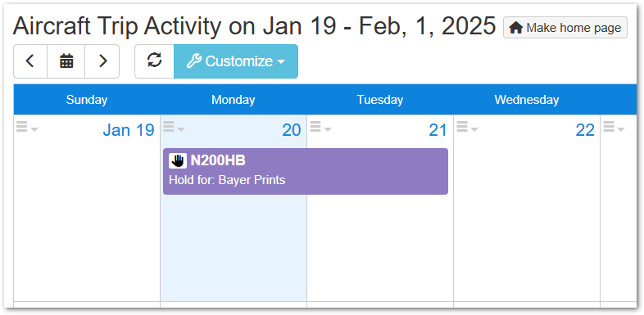Open the day 22 date link

tap(585, 130)
